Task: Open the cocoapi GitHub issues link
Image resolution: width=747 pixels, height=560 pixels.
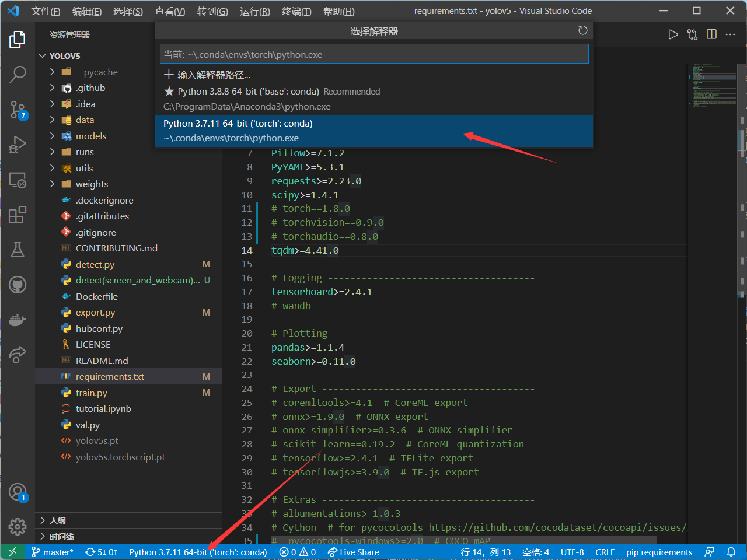Action: click(x=557, y=527)
